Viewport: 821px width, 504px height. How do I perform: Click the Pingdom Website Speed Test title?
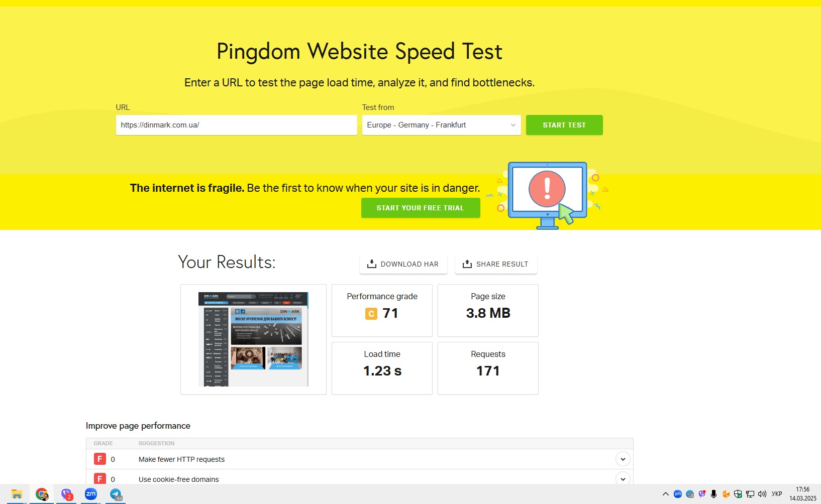point(359,52)
